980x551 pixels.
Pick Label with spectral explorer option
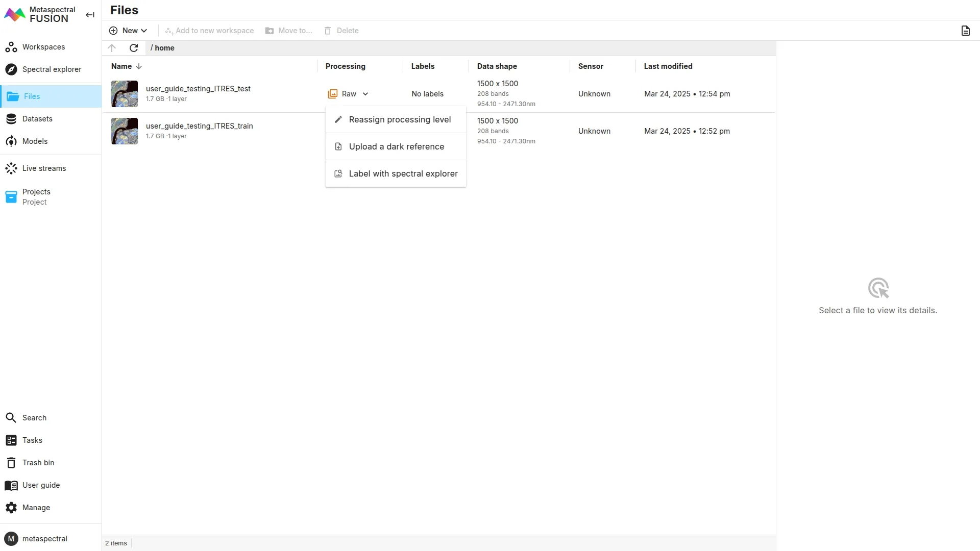[x=403, y=173]
